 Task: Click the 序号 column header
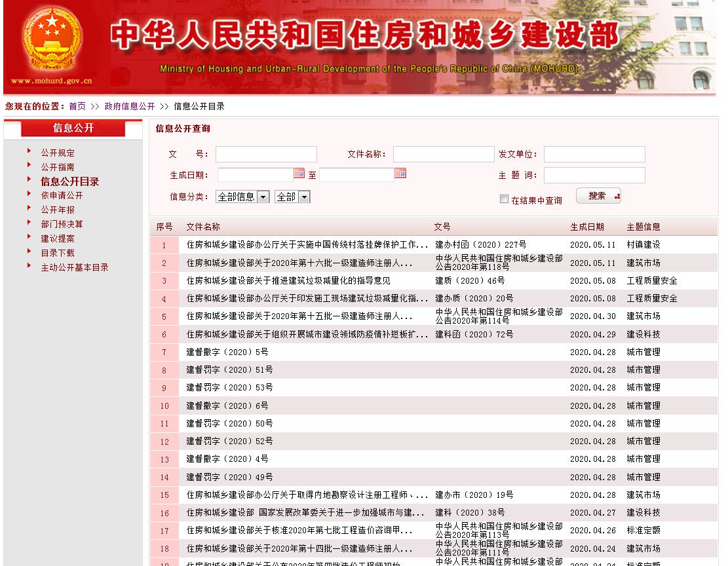click(164, 227)
